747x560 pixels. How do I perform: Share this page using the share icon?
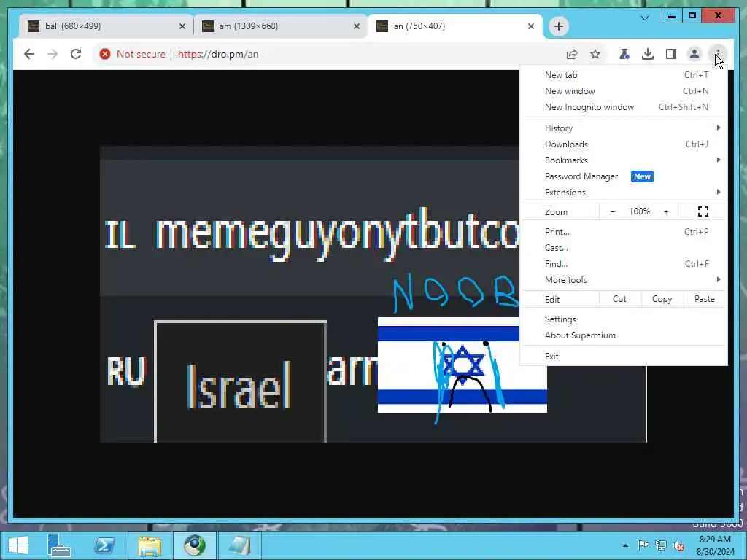point(572,54)
